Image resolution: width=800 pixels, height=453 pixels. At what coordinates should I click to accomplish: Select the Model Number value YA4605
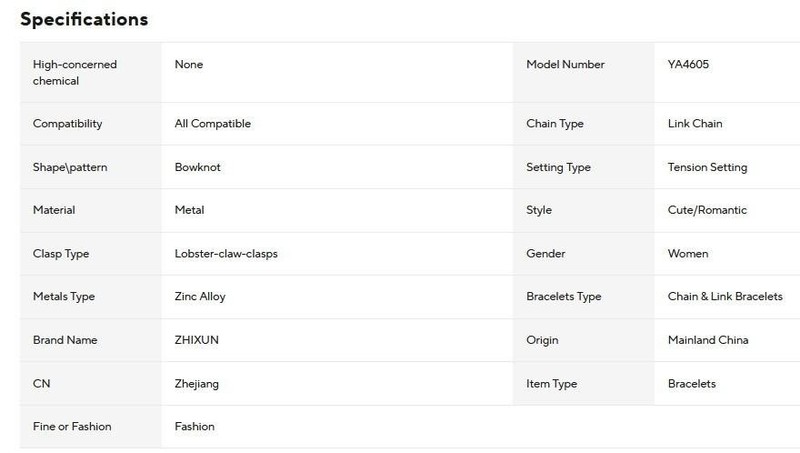(688, 64)
